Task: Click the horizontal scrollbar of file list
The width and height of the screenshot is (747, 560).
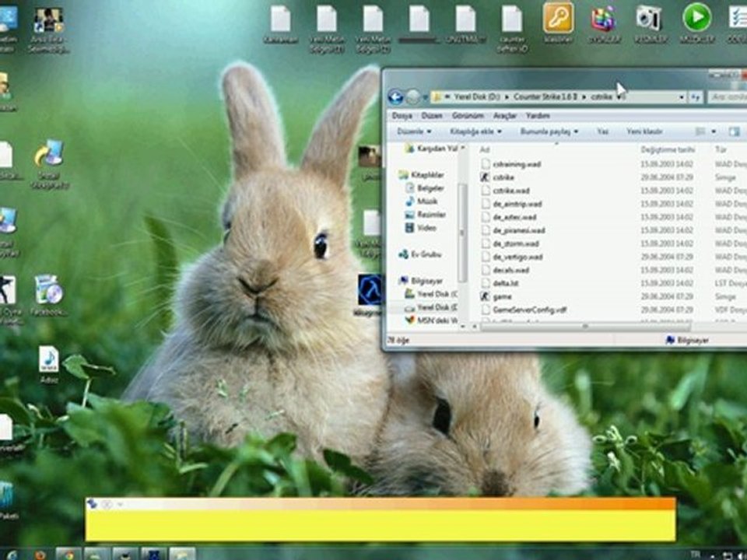Action: (584, 327)
